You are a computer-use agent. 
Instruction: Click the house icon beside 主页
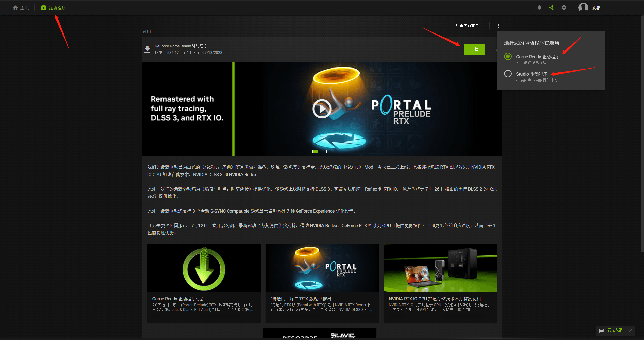pos(15,8)
